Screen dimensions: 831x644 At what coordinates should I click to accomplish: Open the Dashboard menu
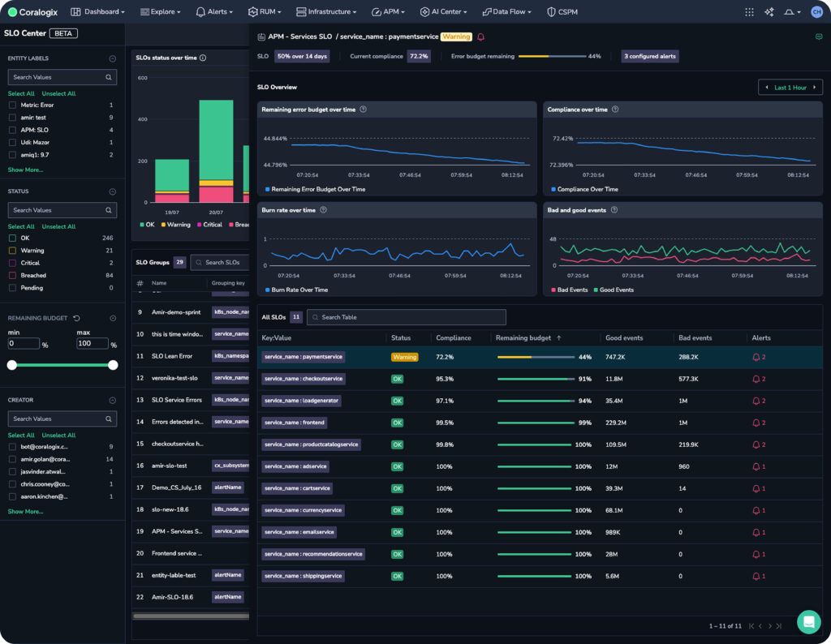point(97,11)
